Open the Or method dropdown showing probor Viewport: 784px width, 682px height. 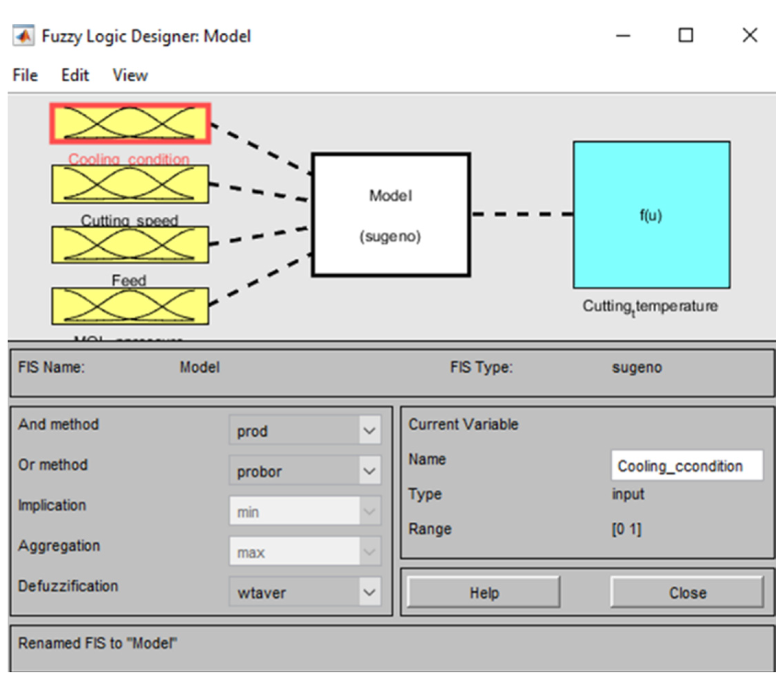(305, 471)
